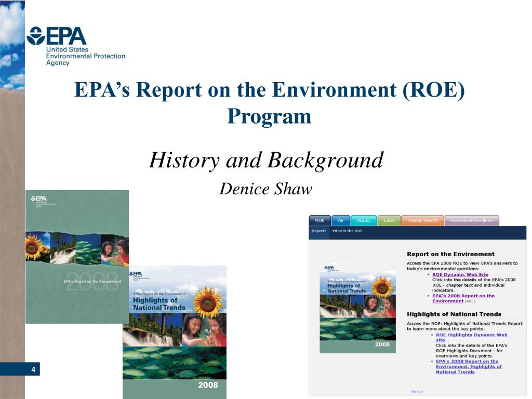Viewport: 532px width, 399px height.
Task: Select the subtitle 'History and Background'
Action: [267, 160]
